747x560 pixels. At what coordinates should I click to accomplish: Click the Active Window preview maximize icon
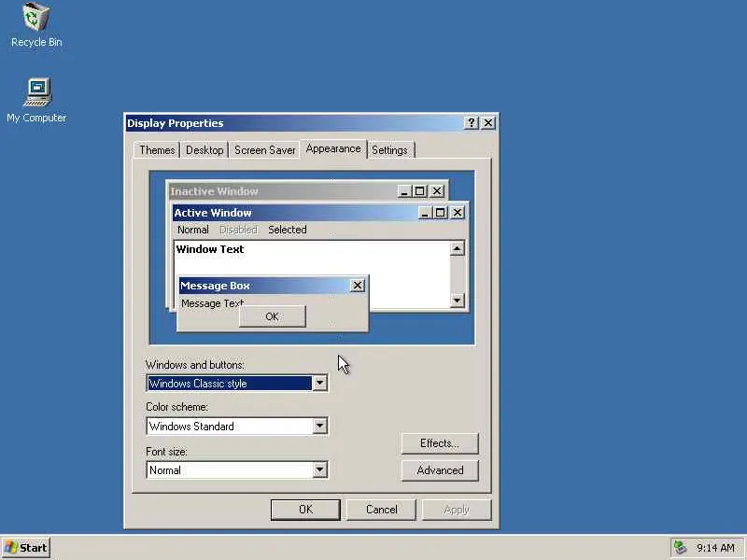(x=440, y=213)
